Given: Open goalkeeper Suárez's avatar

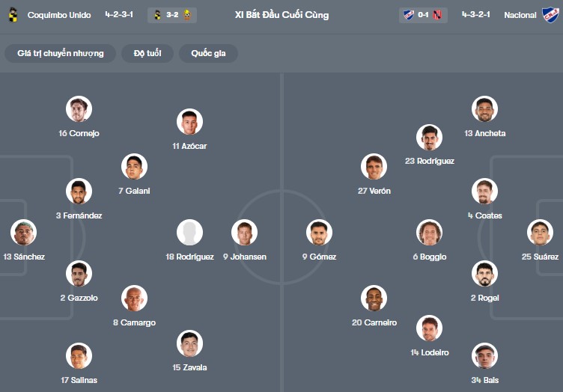Looking at the screenshot, I should tap(540, 233).
